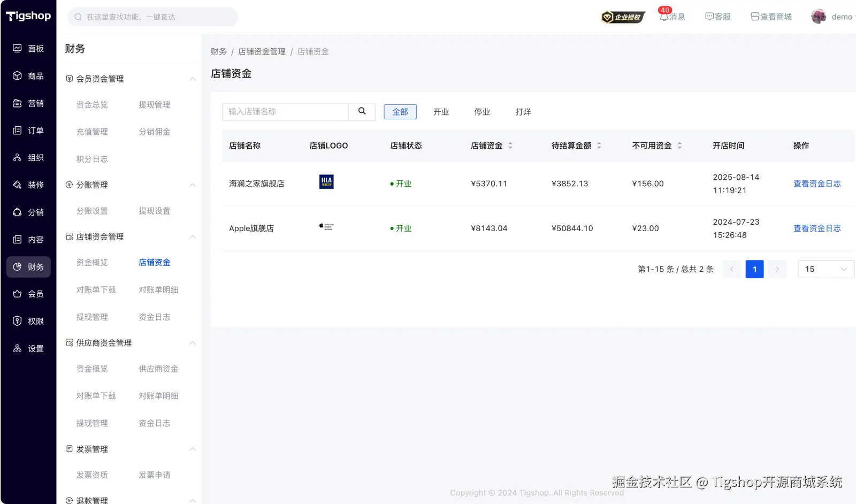
Task: Open the 商品 products icon
Action: tap(17, 76)
